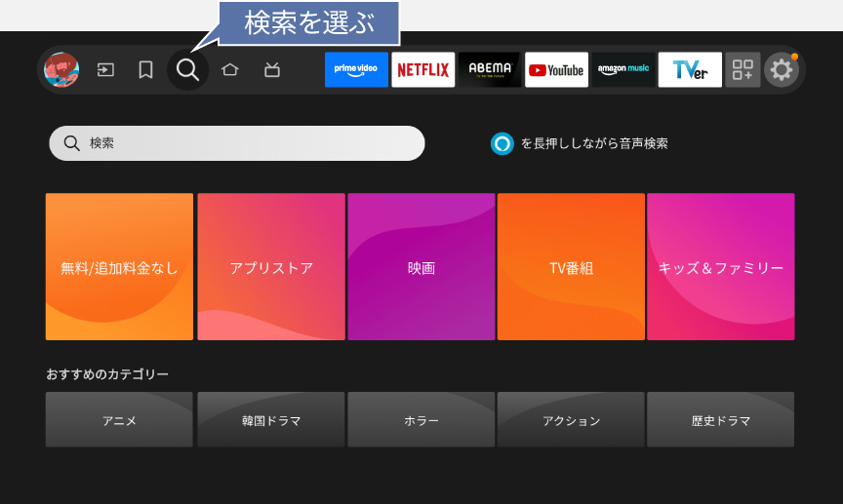The width and height of the screenshot is (843, 504).
Task: Launch the YouTube app
Action: (x=556, y=70)
